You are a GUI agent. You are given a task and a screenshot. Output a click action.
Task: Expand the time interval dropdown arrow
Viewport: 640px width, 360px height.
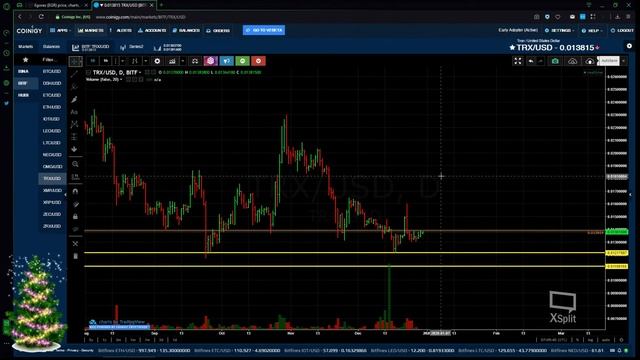122,61
